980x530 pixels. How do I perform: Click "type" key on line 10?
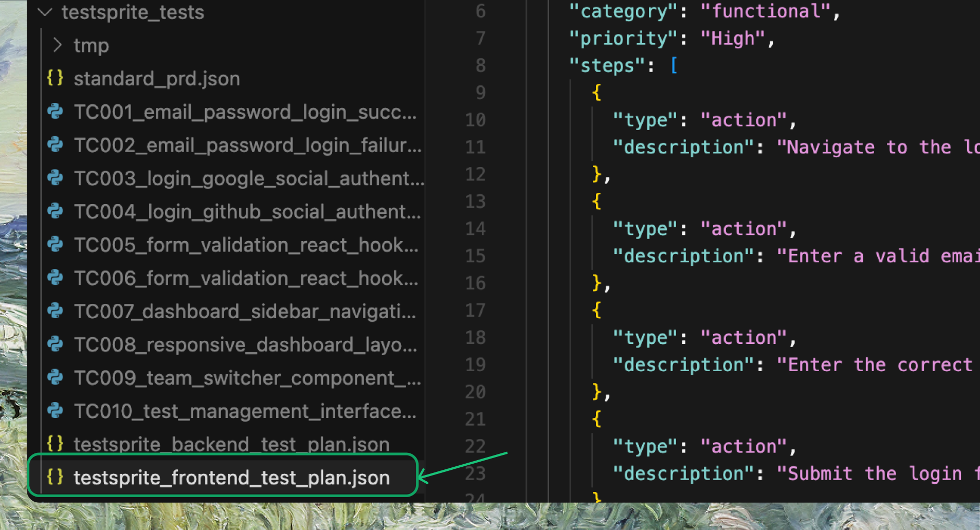pyautogui.click(x=645, y=120)
